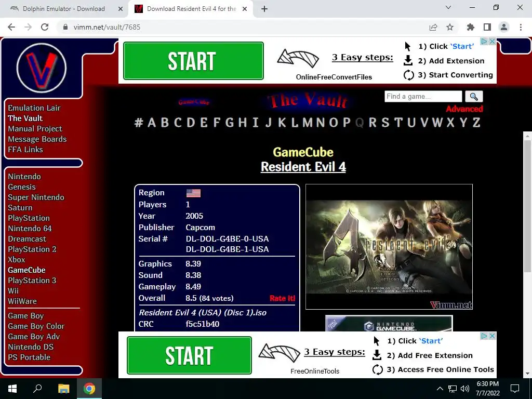
Task: Click the green START button in top ad
Action: 193,61
